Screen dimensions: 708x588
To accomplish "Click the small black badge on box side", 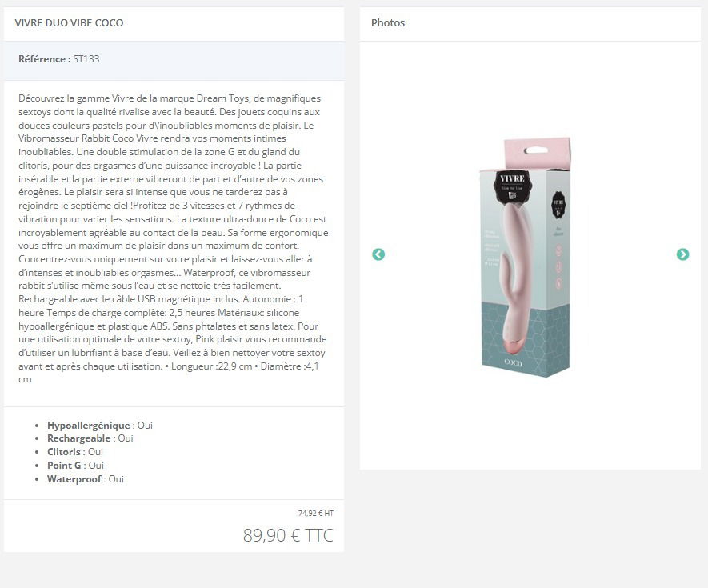I will tap(559, 205).
